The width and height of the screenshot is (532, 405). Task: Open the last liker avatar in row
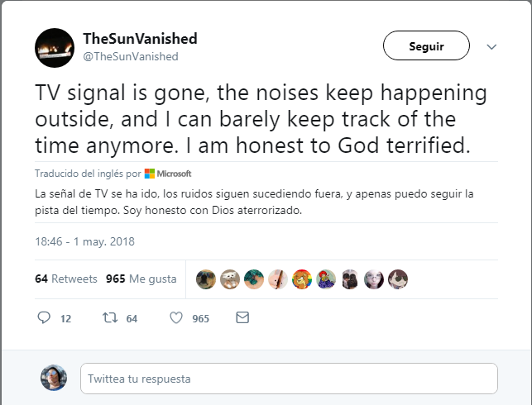398,279
